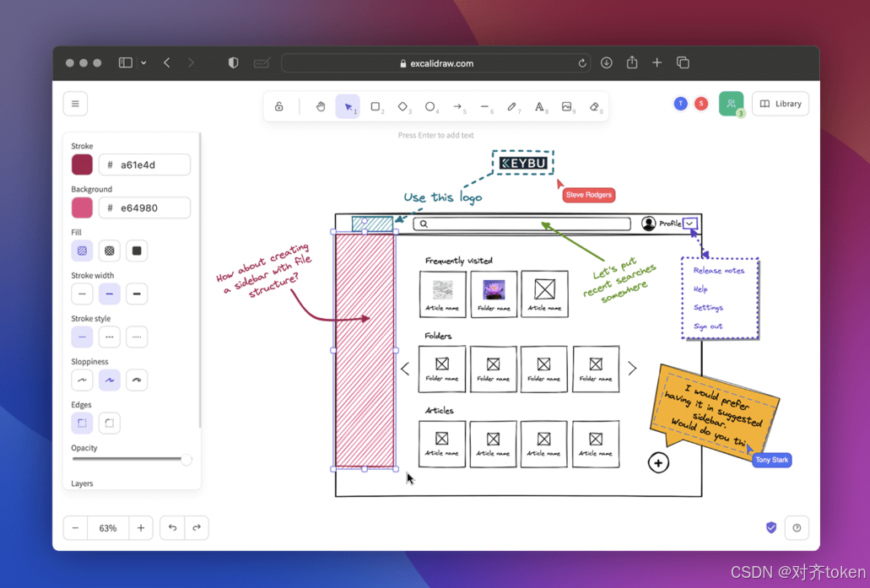
Task: Click the Stroke color swatch
Action: coord(82,165)
